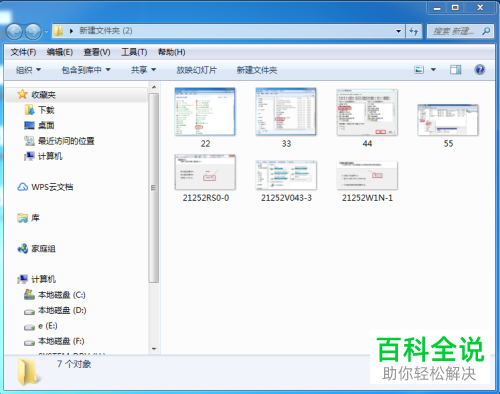500x394 pixels.
Task: Expand the address bar history dropdown
Action: pos(398,31)
